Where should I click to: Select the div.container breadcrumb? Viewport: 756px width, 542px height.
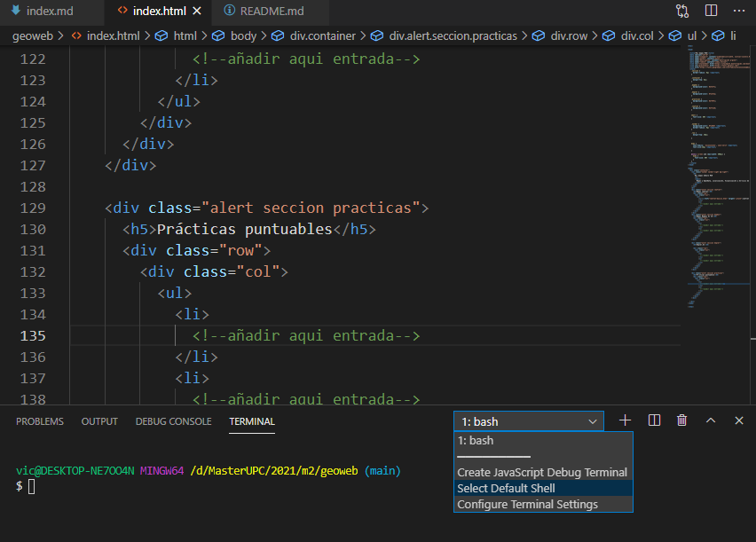pyautogui.click(x=322, y=36)
